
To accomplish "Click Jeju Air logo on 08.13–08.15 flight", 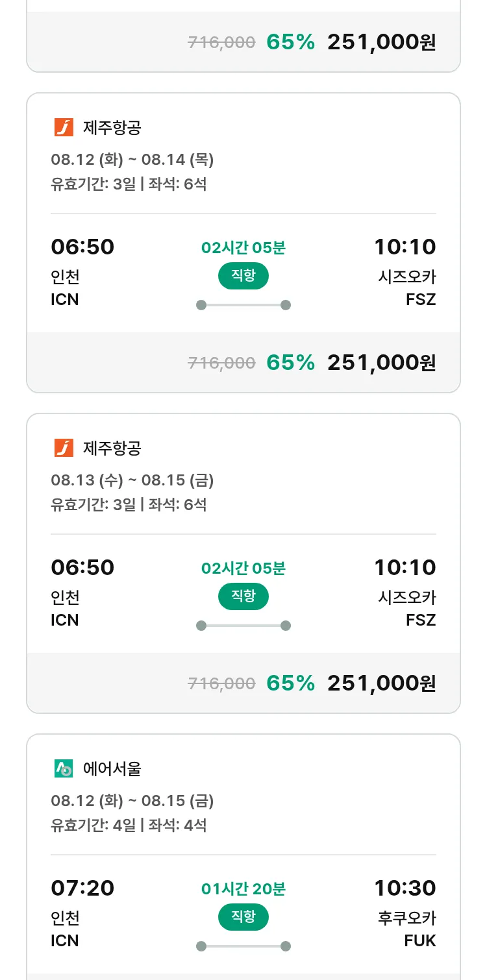I will (64, 448).
